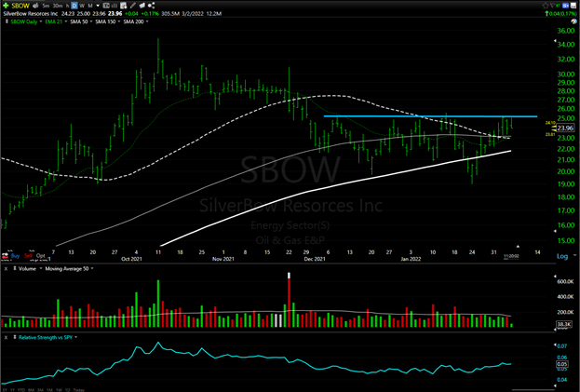The height and width of the screenshot is (392, 580).
Task: Click the Volume pane move handle
Action: [x=15, y=268]
